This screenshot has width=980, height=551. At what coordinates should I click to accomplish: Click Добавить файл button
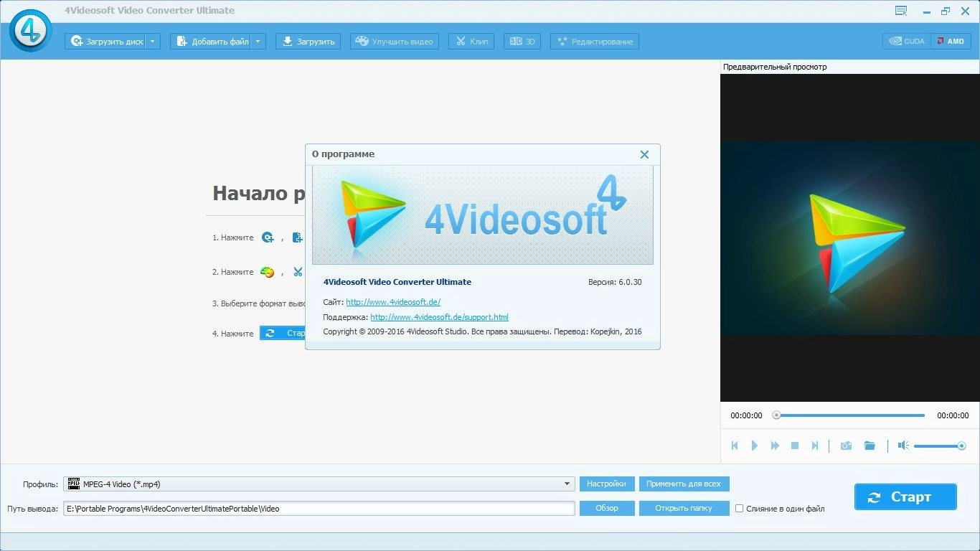(211, 42)
